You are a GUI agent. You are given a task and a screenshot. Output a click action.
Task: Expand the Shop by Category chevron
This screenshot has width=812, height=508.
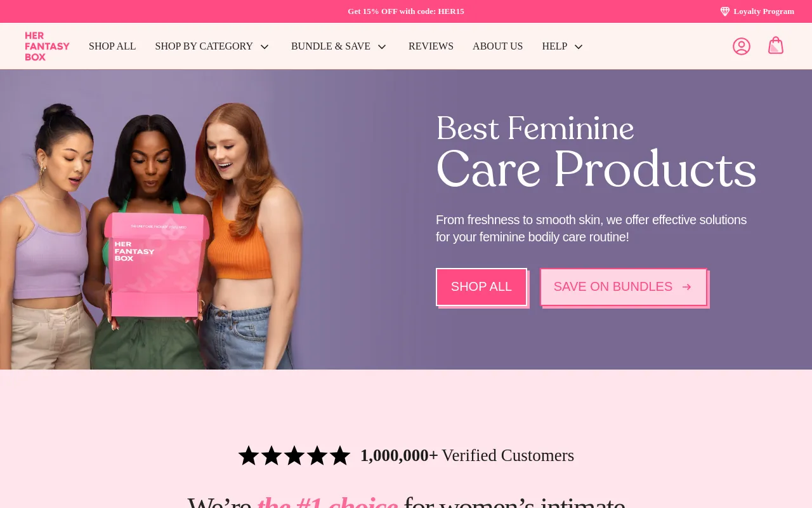[265, 47]
